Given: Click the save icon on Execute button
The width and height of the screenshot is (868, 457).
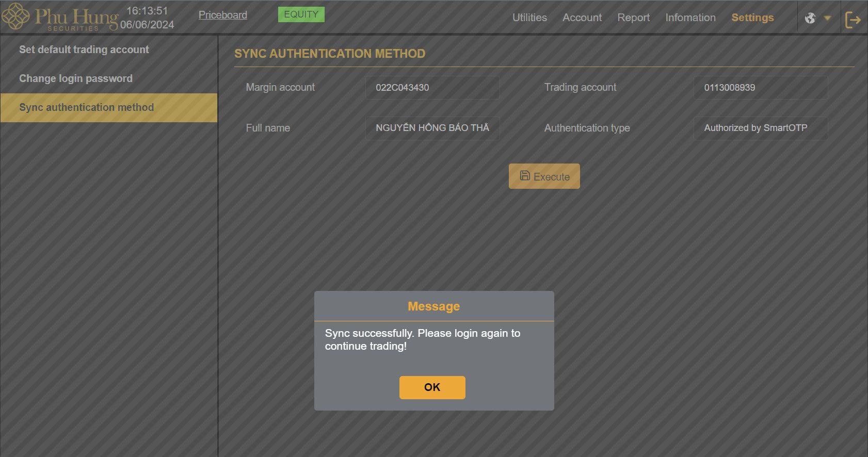Looking at the screenshot, I should point(524,176).
